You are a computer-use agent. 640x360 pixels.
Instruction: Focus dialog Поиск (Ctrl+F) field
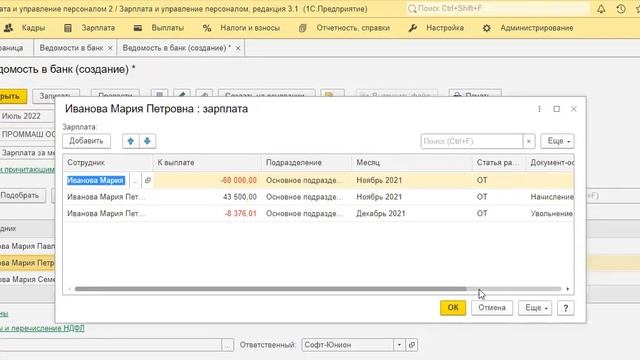(472, 141)
